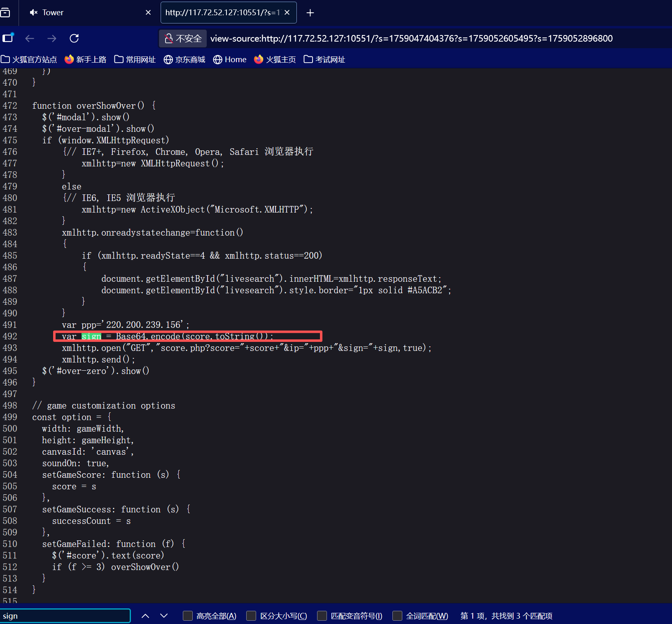Viewport: 672px width, 624px height.
Task: Click 'xmlhttp.onreadystatechange=function()' line
Action: pos(153,232)
